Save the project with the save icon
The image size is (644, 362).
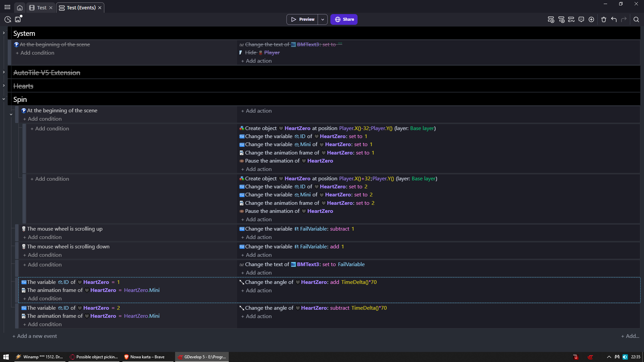coord(18,19)
